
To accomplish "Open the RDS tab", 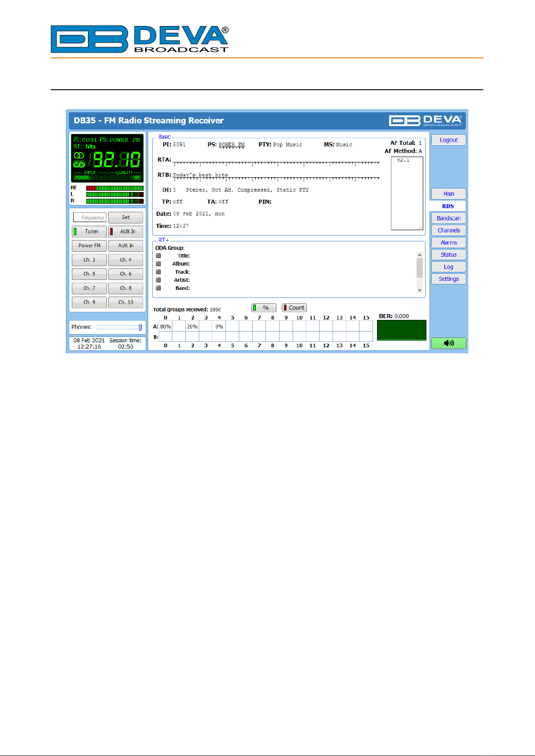I will point(448,206).
